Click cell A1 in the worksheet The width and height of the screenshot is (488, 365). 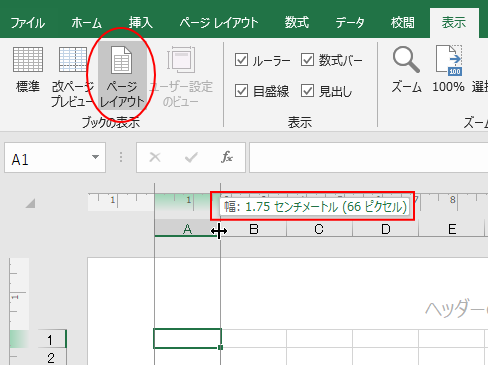[187, 339]
